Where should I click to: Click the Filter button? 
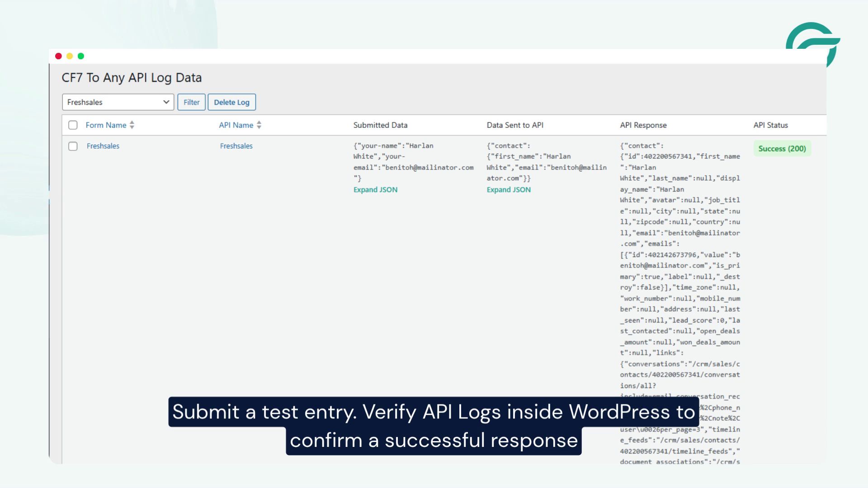coord(192,102)
